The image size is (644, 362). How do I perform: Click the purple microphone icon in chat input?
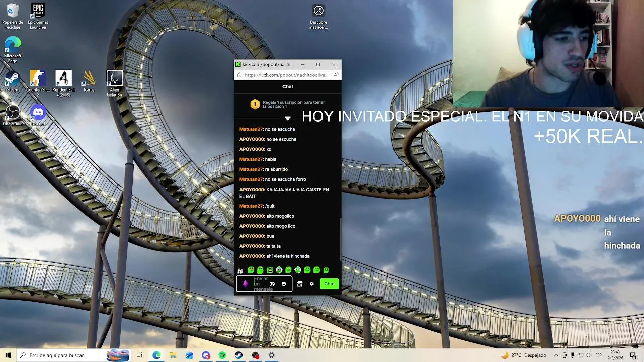pos(245,284)
